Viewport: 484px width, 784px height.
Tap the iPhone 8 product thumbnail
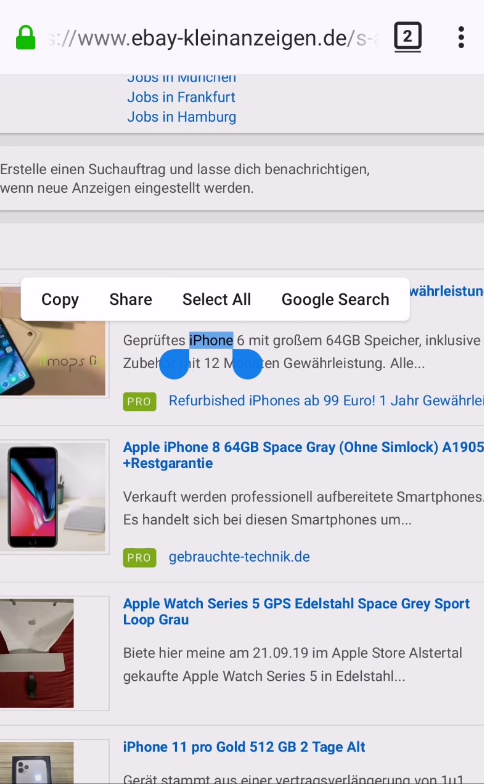coord(54,497)
